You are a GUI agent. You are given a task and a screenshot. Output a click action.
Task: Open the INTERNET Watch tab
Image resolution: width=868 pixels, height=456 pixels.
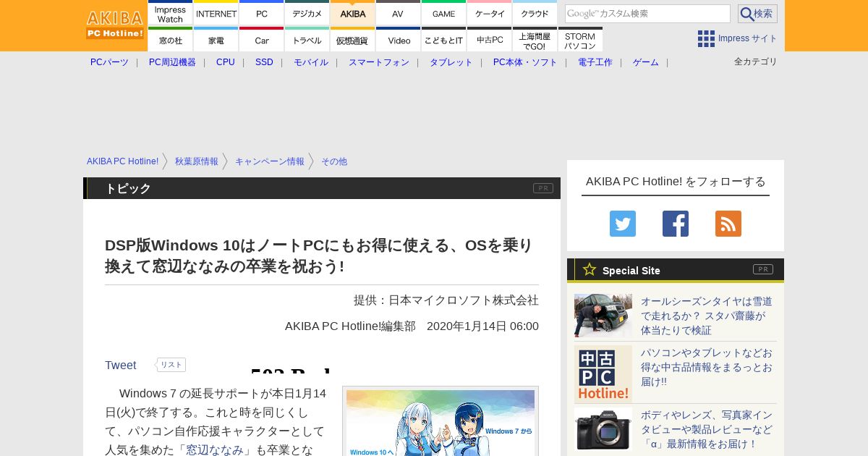click(216, 13)
